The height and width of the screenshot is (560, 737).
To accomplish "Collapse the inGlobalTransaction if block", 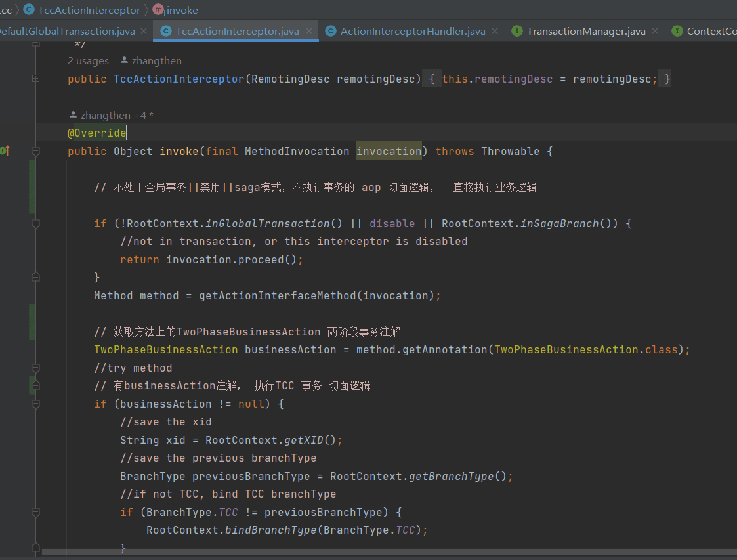I will coord(35,224).
